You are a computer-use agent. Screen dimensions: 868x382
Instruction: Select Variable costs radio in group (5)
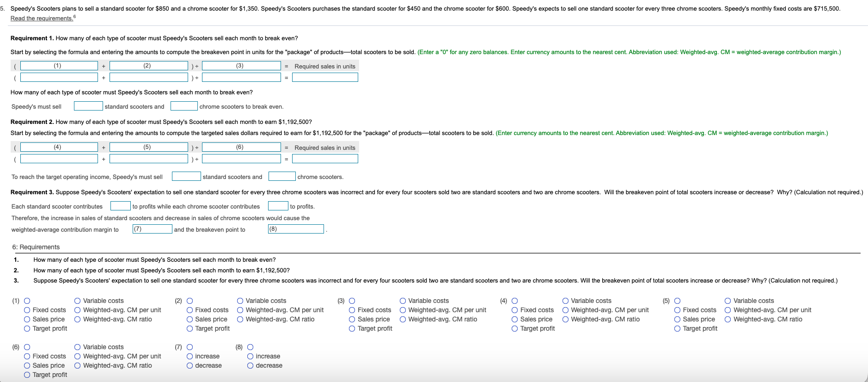pyautogui.click(x=728, y=301)
